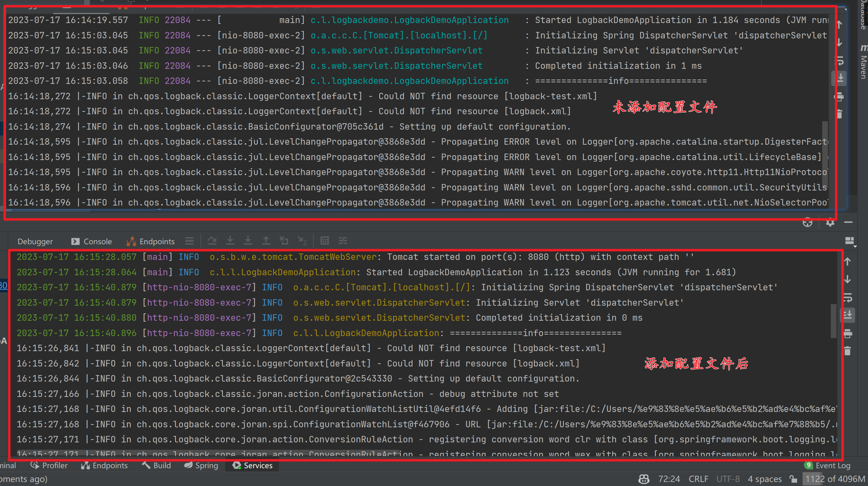This screenshot has height=486, width=868.
Task: Toggle soft-wrap in lower console
Action: click(x=848, y=297)
